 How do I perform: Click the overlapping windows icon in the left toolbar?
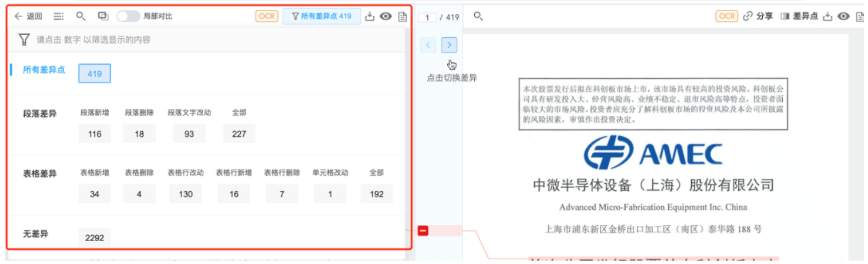tap(103, 16)
